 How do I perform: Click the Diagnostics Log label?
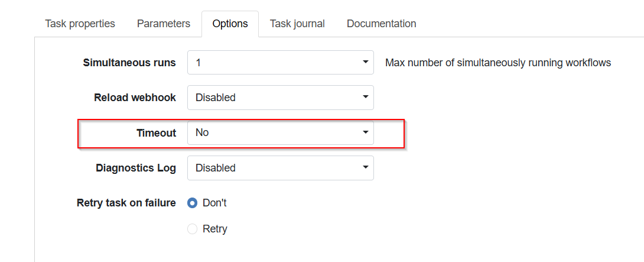[x=135, y=168]
